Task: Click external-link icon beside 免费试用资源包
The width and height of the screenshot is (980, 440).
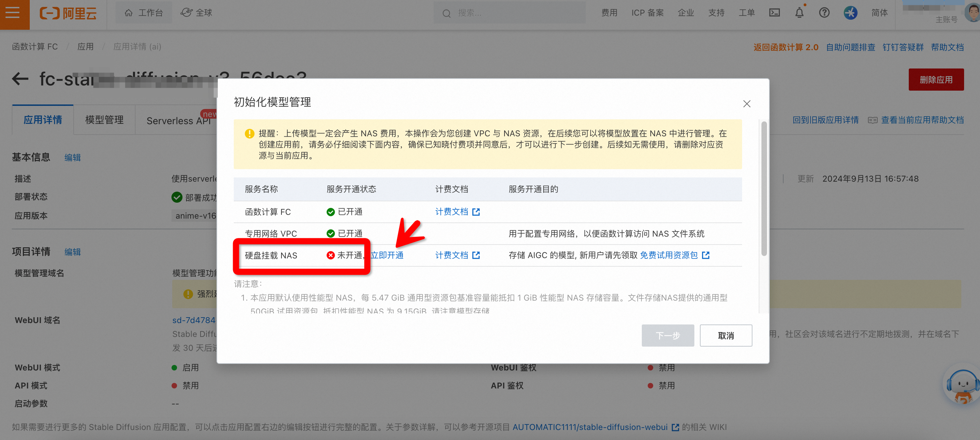Action: [706, 255]
